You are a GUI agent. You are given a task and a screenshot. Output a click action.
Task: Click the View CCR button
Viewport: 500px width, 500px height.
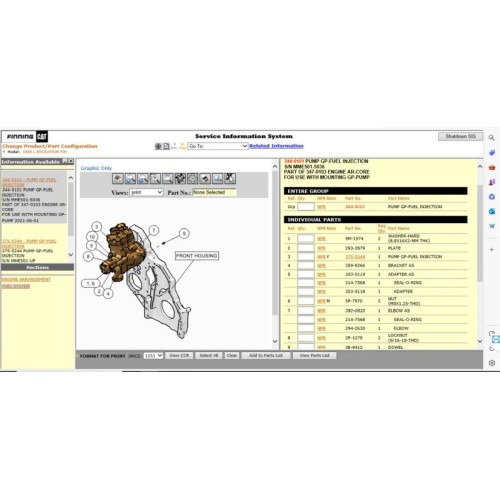click(179, 356)
